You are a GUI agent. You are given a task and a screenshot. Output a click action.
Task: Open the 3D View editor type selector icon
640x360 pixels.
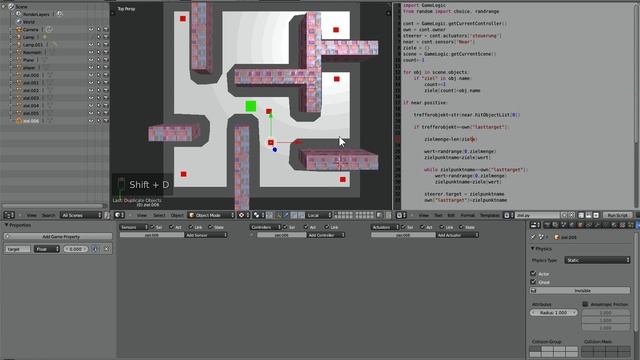pyautogui.click(x=119, y=215)
